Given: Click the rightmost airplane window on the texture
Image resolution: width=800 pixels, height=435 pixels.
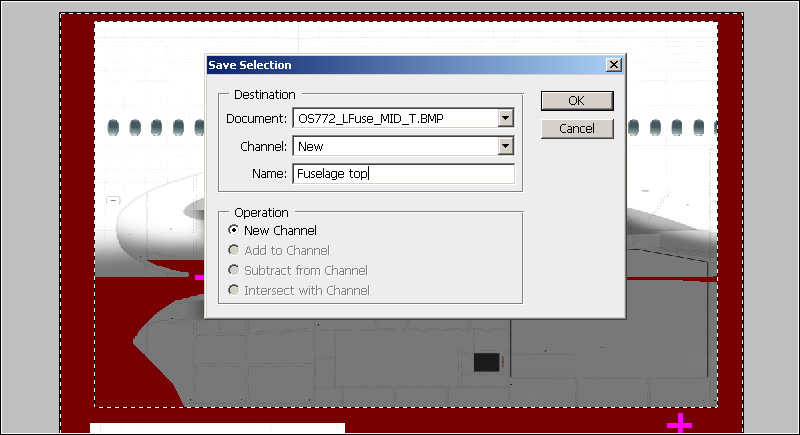Looking at the screenshot, I should [705, 128].
